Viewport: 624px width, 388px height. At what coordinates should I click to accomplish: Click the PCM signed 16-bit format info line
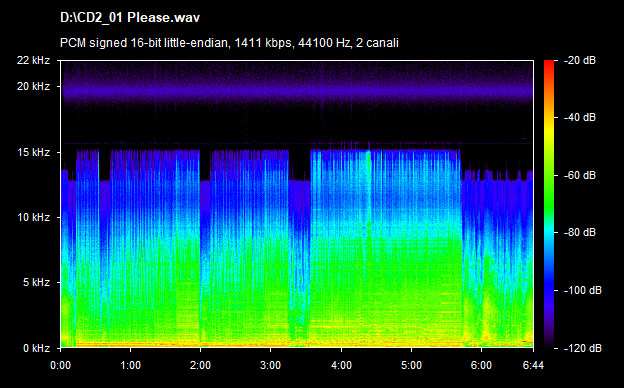pyautogui.click(x=229, y=43)
